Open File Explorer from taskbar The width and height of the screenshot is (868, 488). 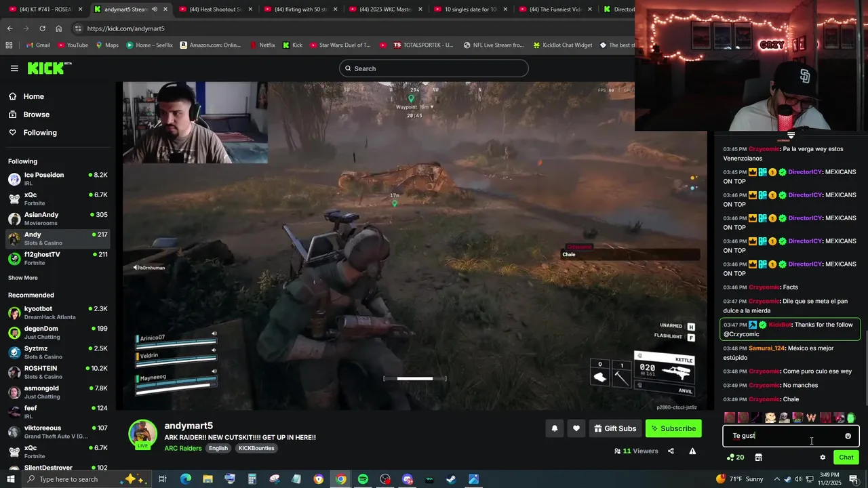point(208,479)
